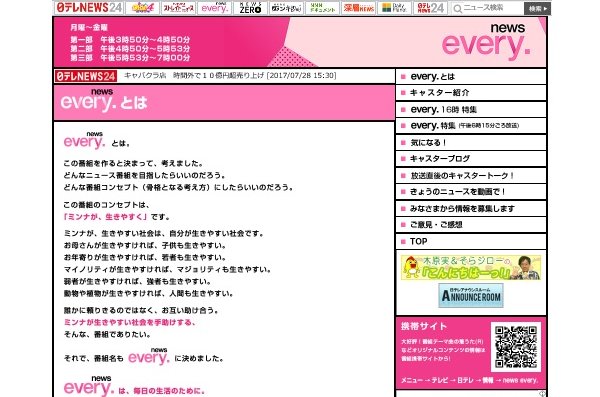This screenshot has height=397, width=600.
Task: Open the 深層NEWS program logo
Action: [358, 8]
